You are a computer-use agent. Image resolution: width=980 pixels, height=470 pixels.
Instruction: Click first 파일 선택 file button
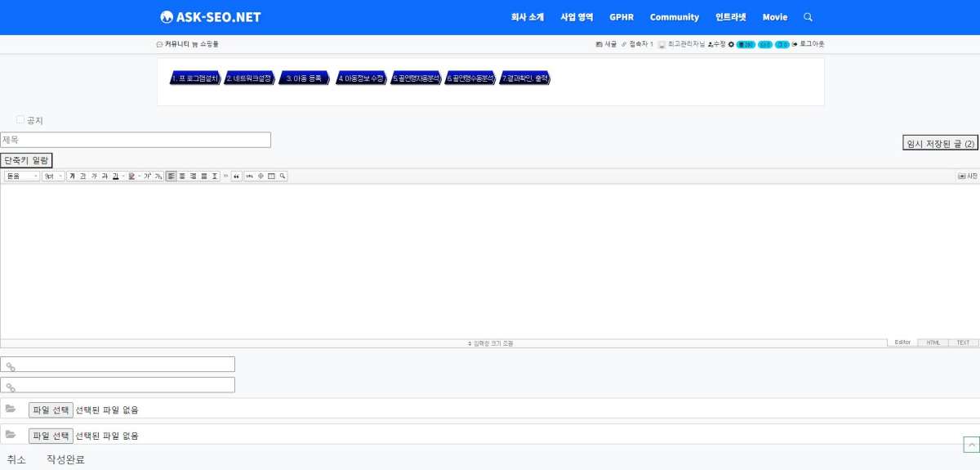tap(51, 410)
